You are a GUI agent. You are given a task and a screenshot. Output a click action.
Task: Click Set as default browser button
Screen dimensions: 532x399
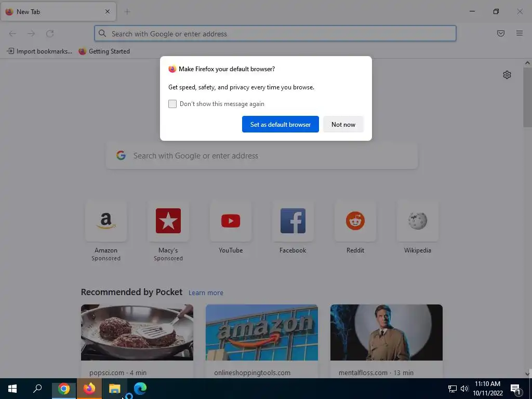(x=280, y=124)
